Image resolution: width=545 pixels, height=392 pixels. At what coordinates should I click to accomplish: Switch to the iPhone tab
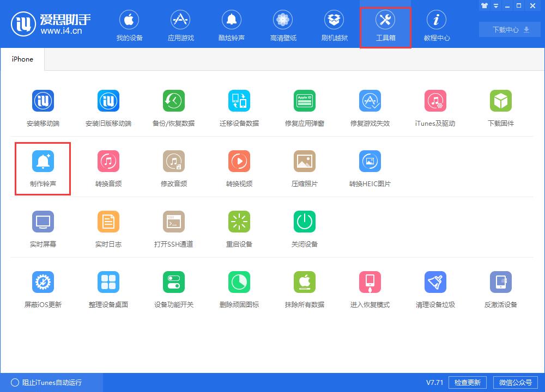click(x=22, y=58)
